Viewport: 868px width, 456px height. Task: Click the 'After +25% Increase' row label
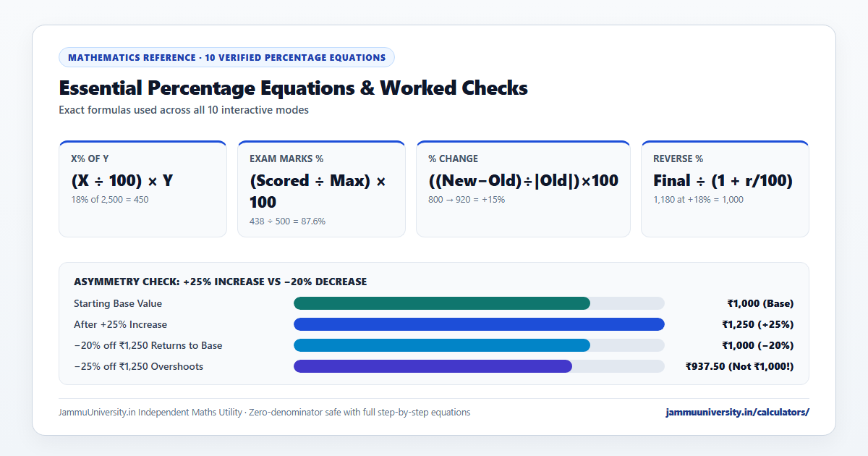click(120, 324)
